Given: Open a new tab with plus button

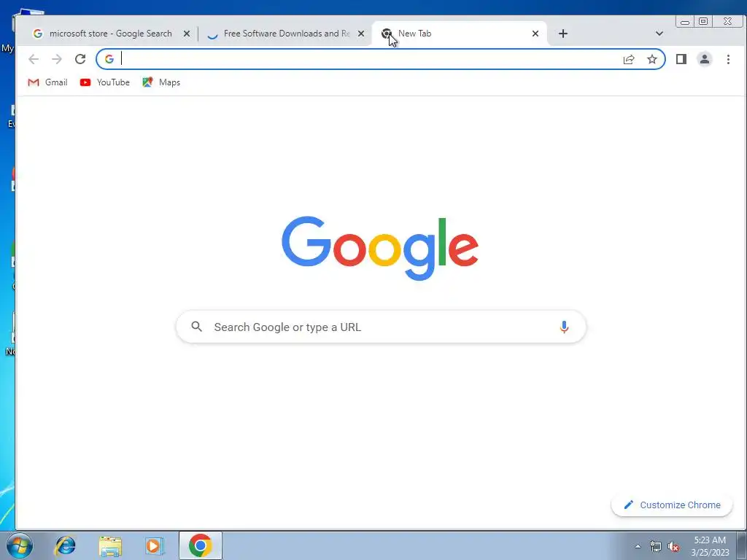Looking at the screenshot, I should coord(563,34).
